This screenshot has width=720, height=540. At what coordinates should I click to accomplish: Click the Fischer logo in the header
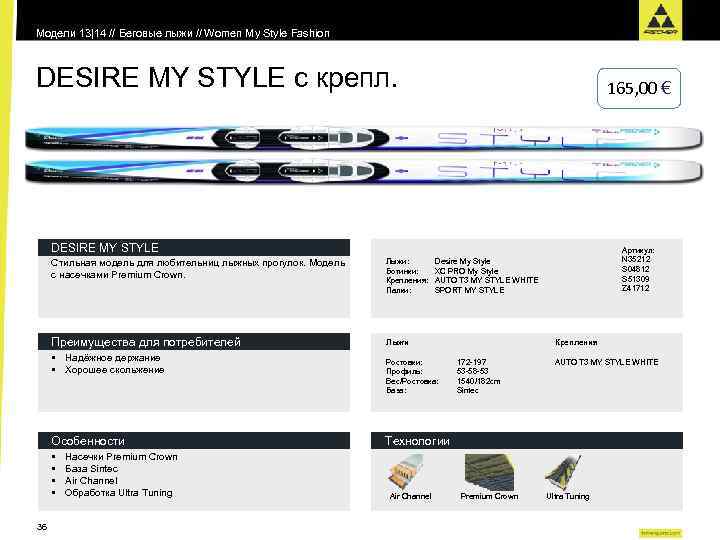660,20
